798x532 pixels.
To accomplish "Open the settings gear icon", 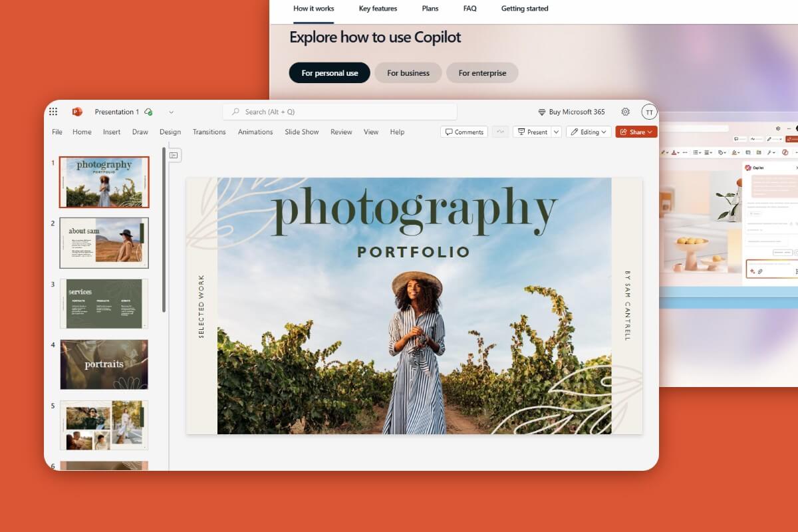I will click(625, 112).
